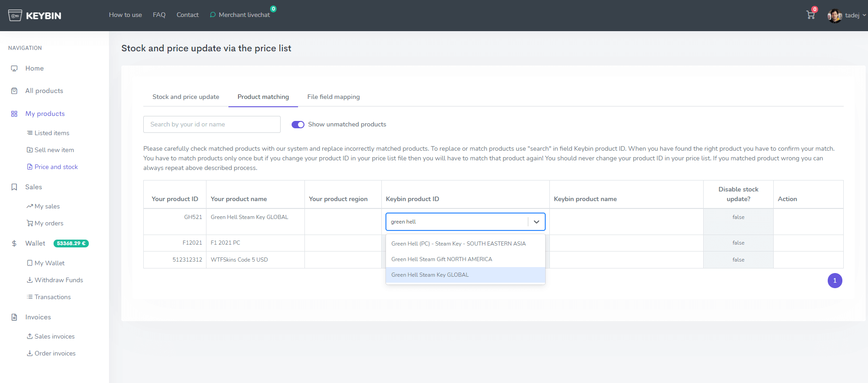
Task: Click Disable stock update? column header
Action: (738, 194)
